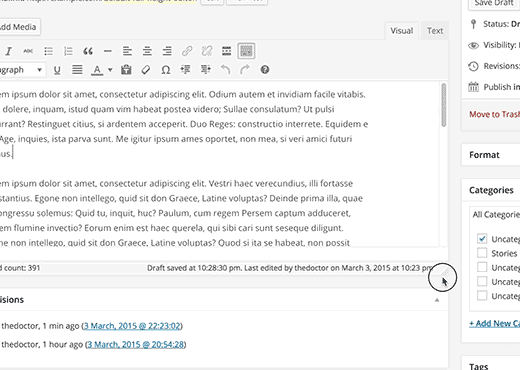Apply text color with the A icon
This screenshot has width=520, height=370.
point(97,70)
